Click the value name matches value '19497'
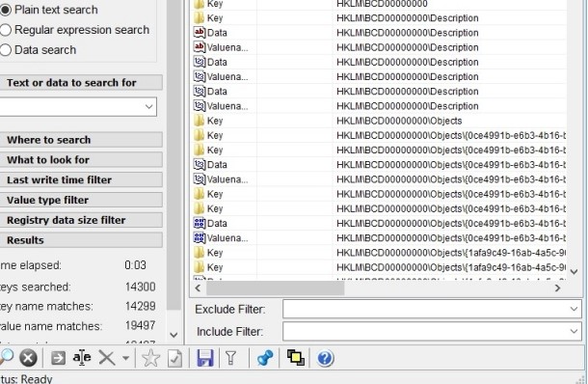This screenshot has width=588, height=384. tap(140, 325)
